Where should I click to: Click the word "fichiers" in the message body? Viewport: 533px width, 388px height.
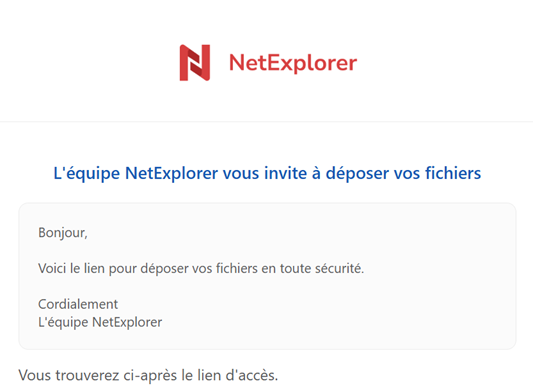237,268
